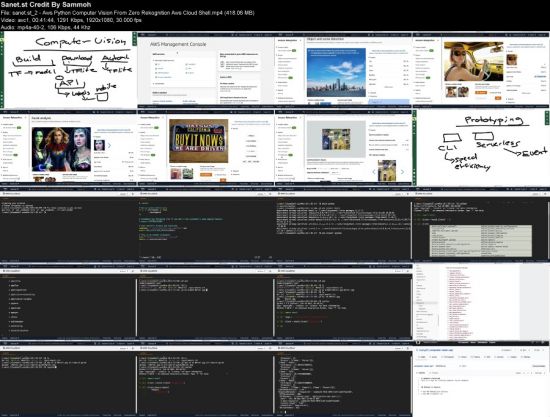Click sunglasses face crop beside driving photo
The image size is (550, 417).
tap(512, 59)
